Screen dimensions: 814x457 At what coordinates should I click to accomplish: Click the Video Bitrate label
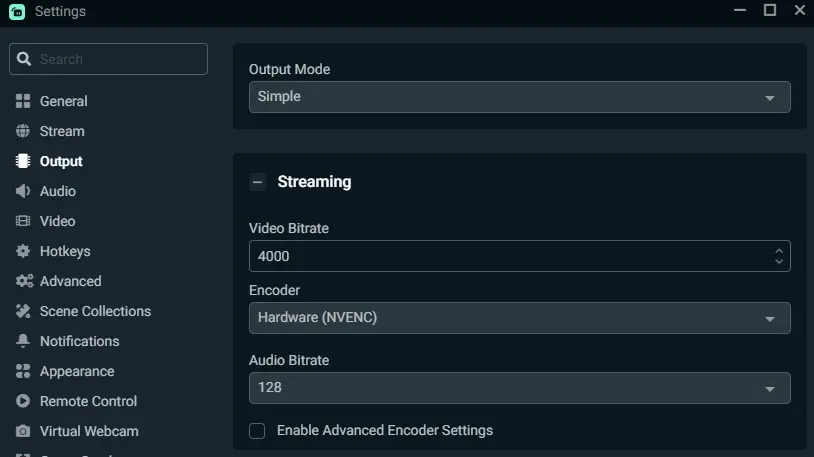click(289, 228)
